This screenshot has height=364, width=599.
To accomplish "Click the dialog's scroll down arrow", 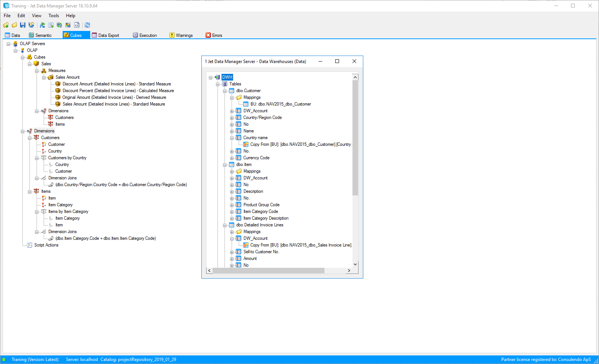I will (355, 264).
